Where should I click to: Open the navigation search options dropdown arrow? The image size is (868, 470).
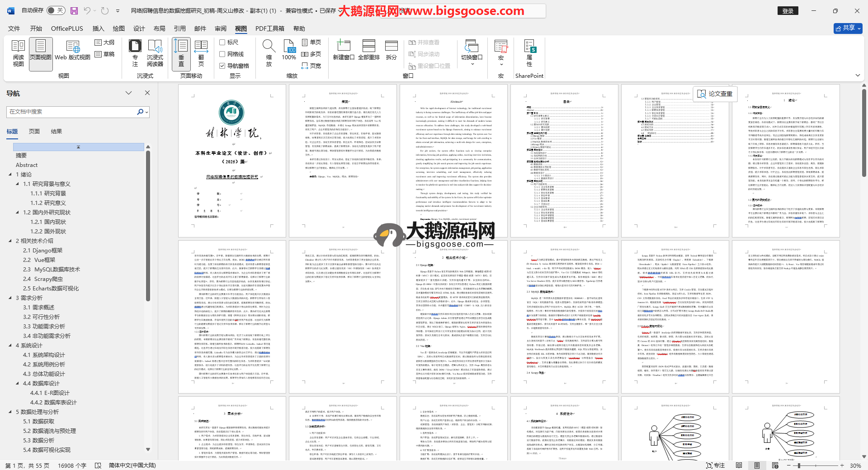click(x=147, y=112)
